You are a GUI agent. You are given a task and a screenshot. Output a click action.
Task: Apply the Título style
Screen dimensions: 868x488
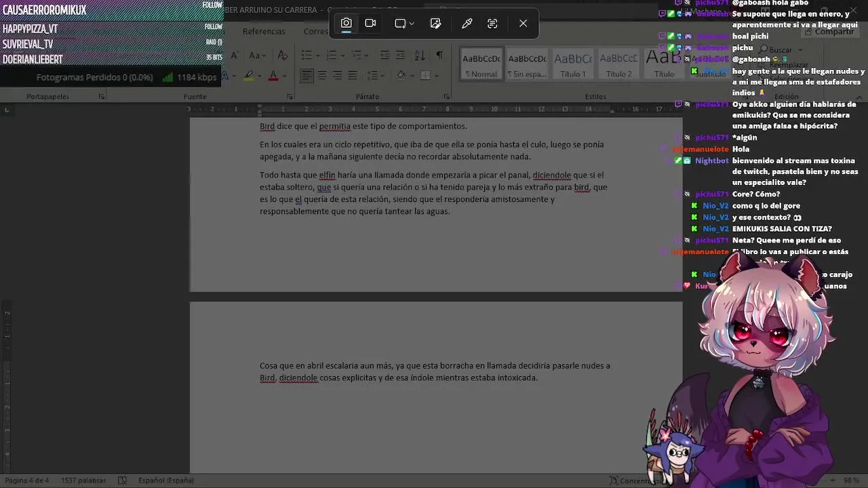pyautogui.click(x=664, y=64)
